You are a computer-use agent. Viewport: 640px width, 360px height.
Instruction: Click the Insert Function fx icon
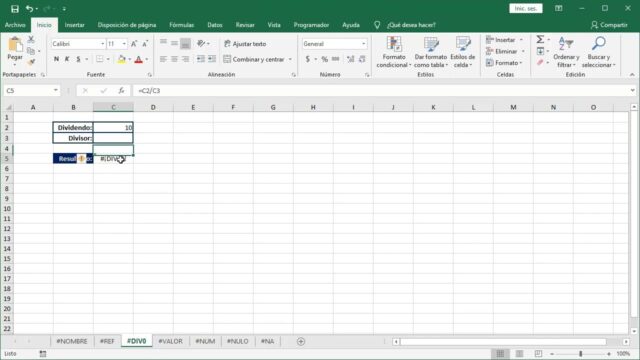121,91
